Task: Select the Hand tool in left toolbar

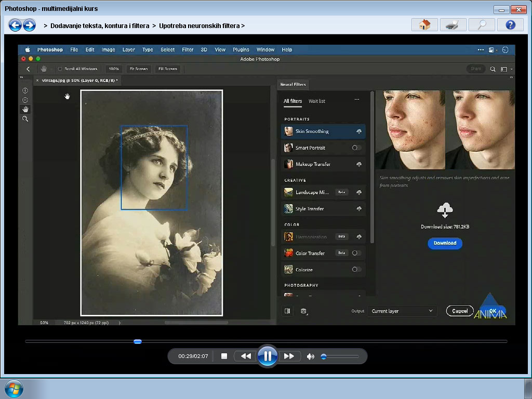Action: click(x=25, y=109)
